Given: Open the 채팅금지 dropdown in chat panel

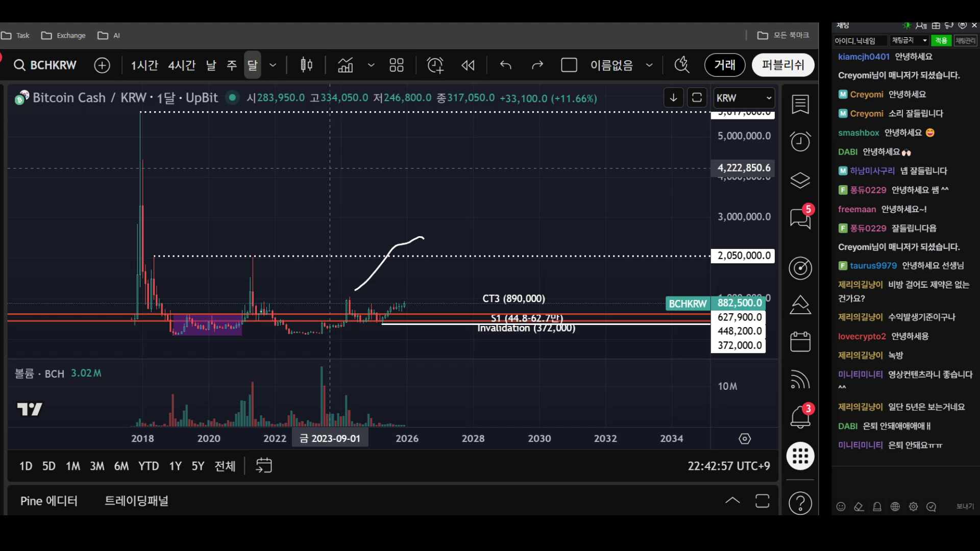Looking at the screenshot, I should [x=909, y=40].
